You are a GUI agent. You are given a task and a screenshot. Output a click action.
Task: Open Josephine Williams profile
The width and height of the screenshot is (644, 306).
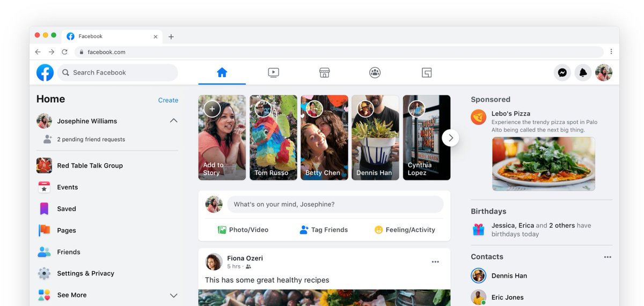tap(87, 121)
